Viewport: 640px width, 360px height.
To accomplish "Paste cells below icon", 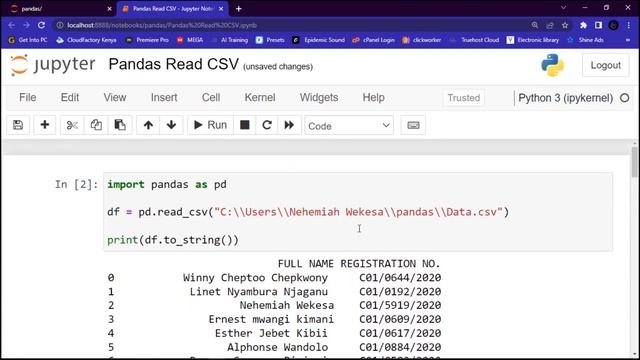I will [x=120, y=125].
